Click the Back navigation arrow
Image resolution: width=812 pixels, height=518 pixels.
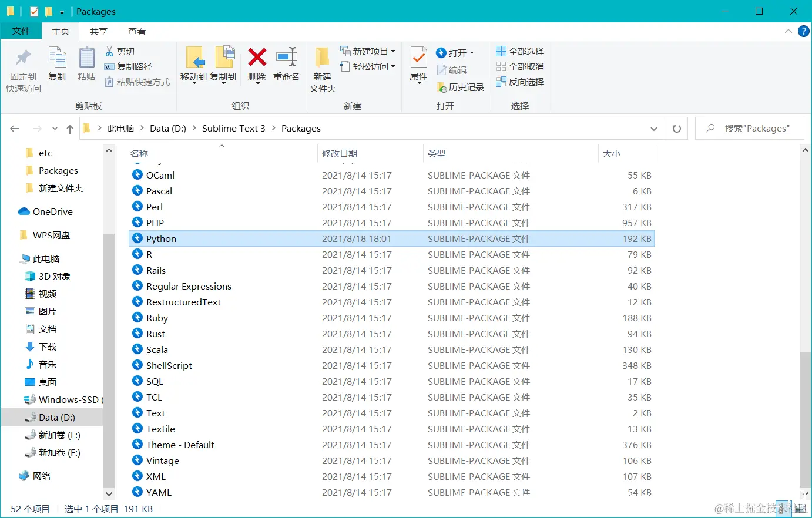pyautogui.click(x=15, y=129)
